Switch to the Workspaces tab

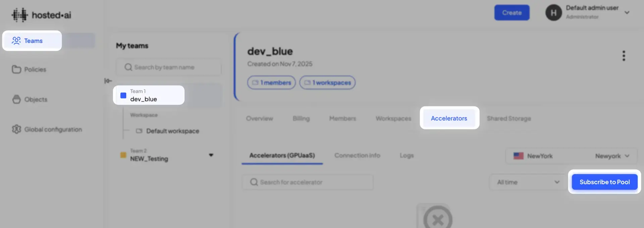[x=393, y=118]
